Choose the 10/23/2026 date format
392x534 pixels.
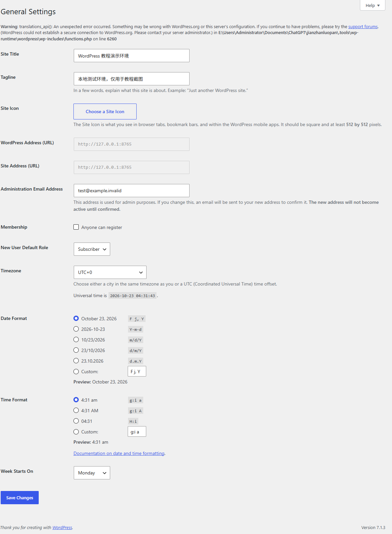tap(76, 339)
